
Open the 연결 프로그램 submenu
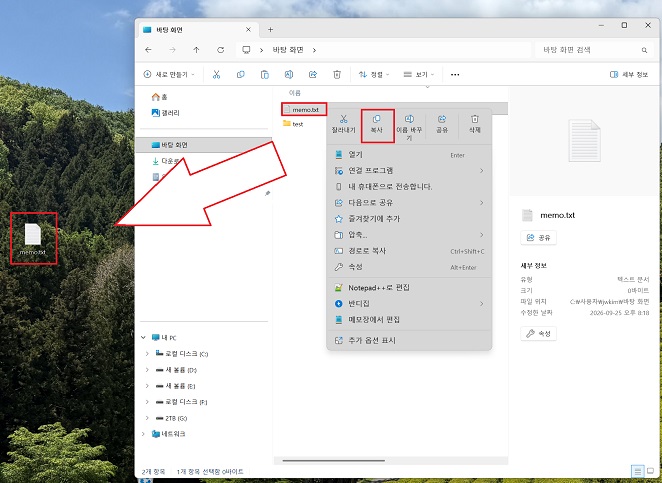click(x=409, y=171)
